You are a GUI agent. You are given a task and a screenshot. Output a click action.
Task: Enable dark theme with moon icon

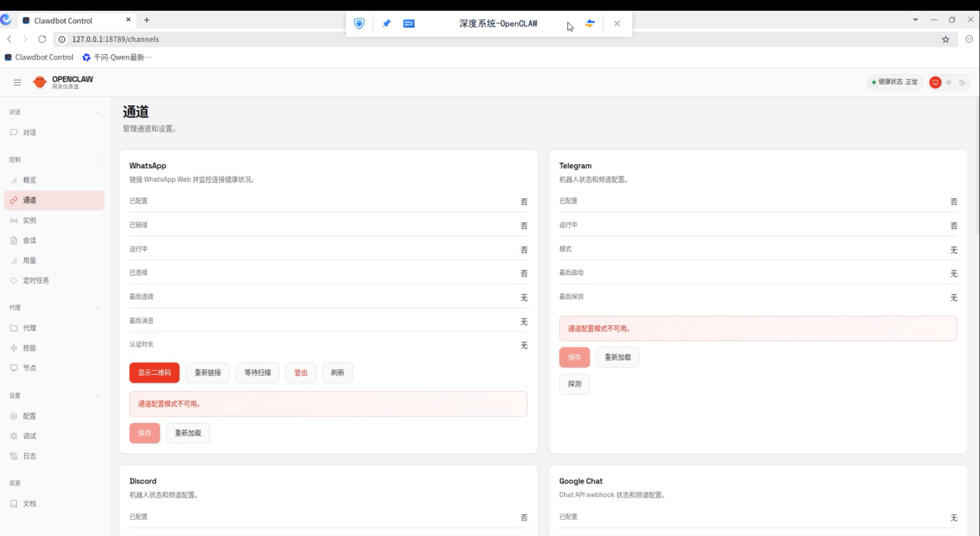[962, 82]
